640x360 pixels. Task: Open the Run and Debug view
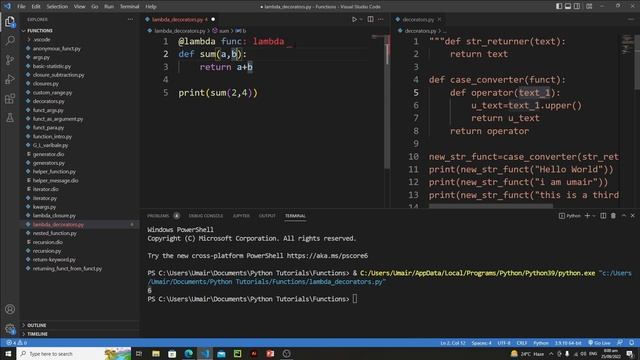pyautogui.click(x=10, y=79)
